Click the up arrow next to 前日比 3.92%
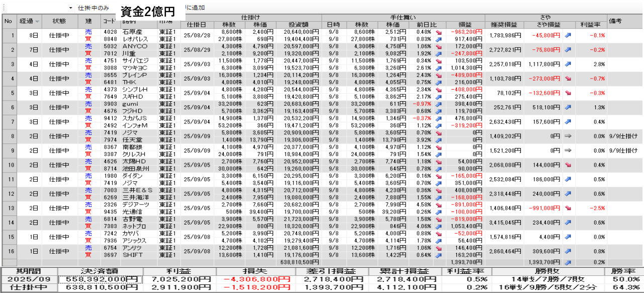This screenshot has height=293, width=644. point(438,139)
